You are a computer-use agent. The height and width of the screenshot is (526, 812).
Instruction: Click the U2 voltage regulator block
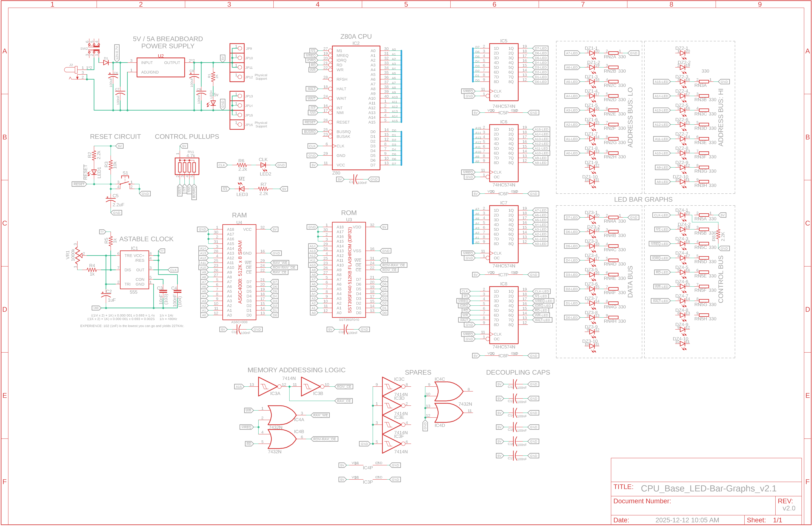tap(161, 67)
